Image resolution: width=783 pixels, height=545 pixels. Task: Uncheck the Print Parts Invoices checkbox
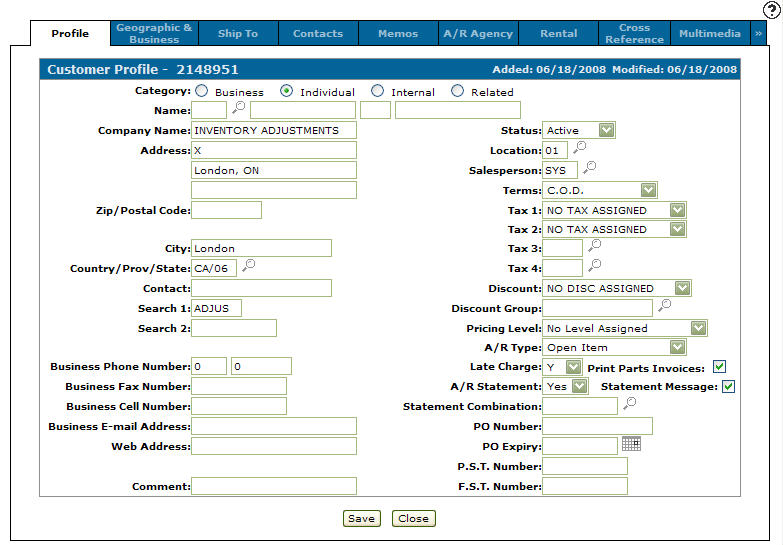pyautogui.click(x=719, y=367)
